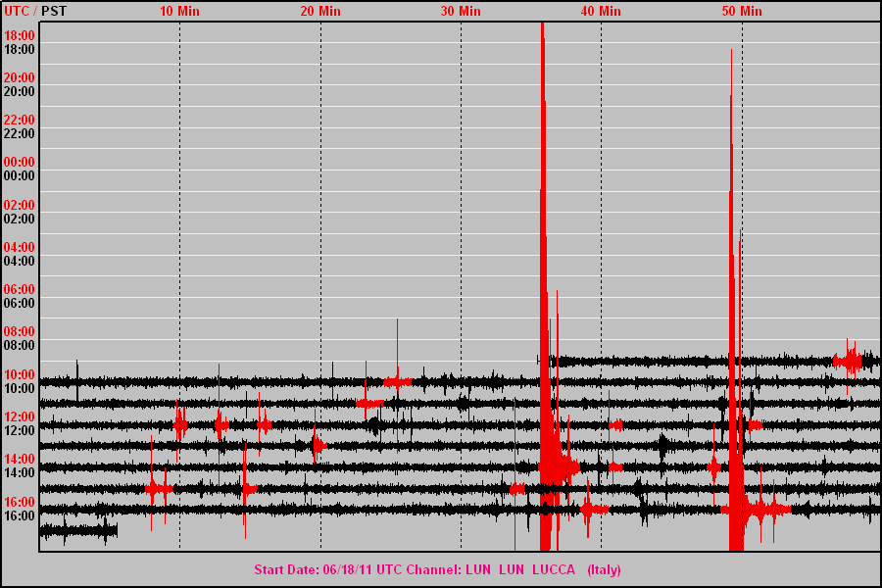This screenshot has width=882, height=588.
Task: Click the black 18:00 PST time label
Action: (x=20, y=50)
